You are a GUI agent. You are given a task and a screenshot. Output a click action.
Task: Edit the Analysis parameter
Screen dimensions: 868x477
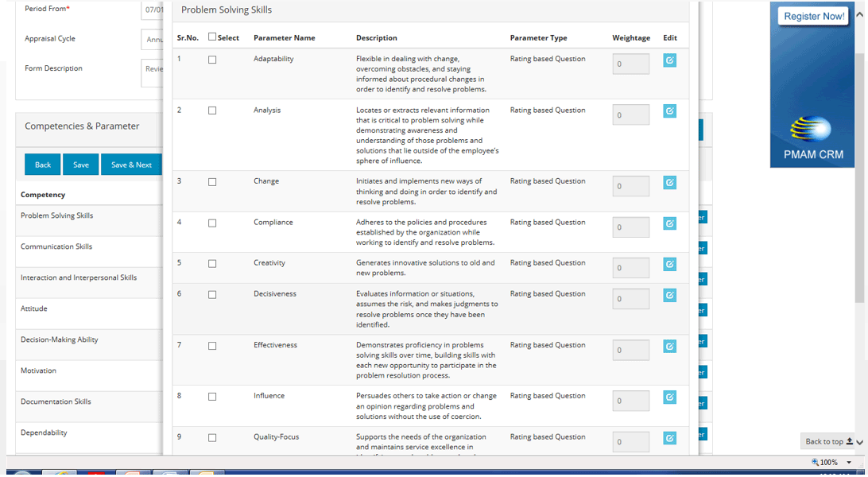coord(669,111)
